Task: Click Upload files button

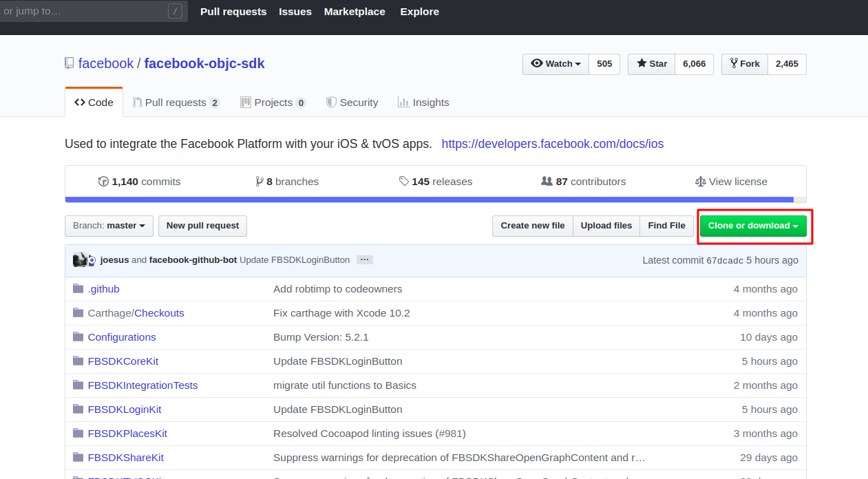Action: click(606, 226)
